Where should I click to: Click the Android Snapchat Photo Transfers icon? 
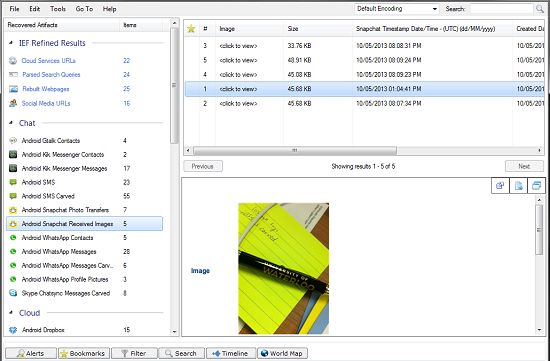tap(13, 210)
